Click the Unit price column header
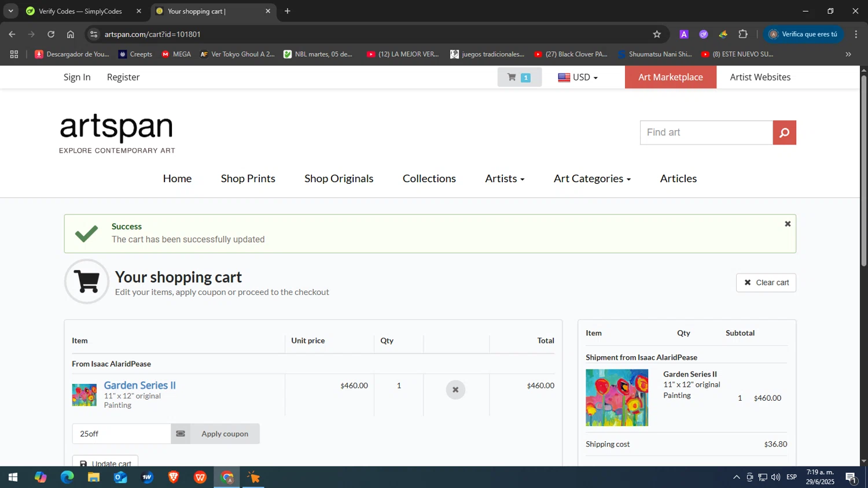Image resolution: width=868 pixels, height=488 pixels. click(308, 341)
